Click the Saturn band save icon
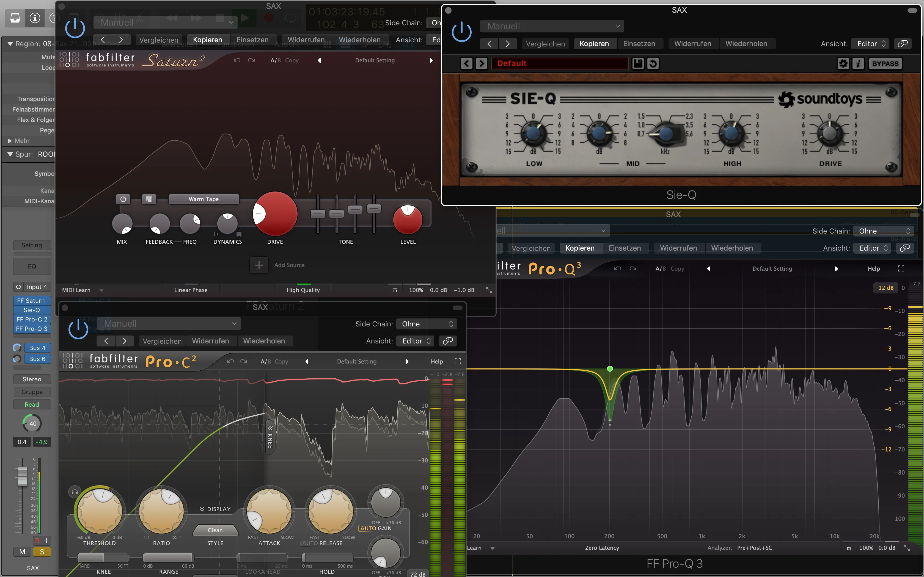 pyautogui.click(x=149, y=199)
